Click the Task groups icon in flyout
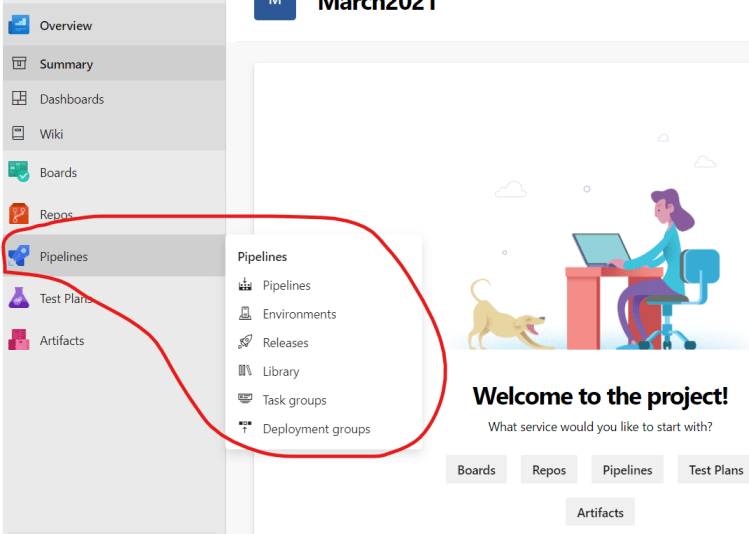749x534 pixels. pos(245,399)
